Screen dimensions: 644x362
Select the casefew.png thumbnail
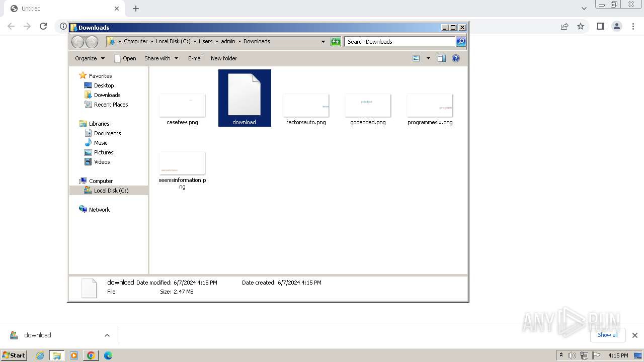182,105
